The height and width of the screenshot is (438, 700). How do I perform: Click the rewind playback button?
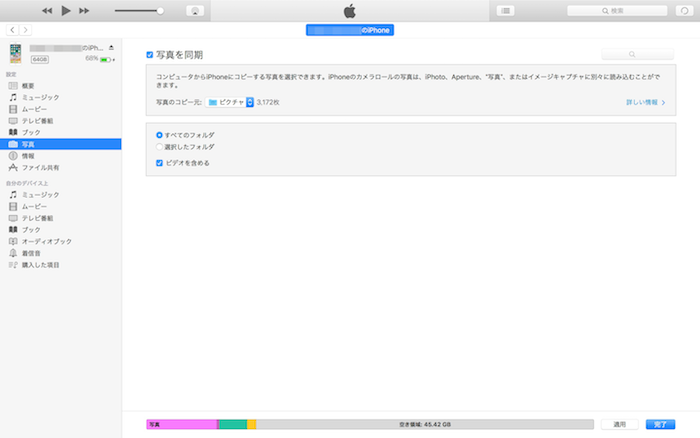click(47, 11)
